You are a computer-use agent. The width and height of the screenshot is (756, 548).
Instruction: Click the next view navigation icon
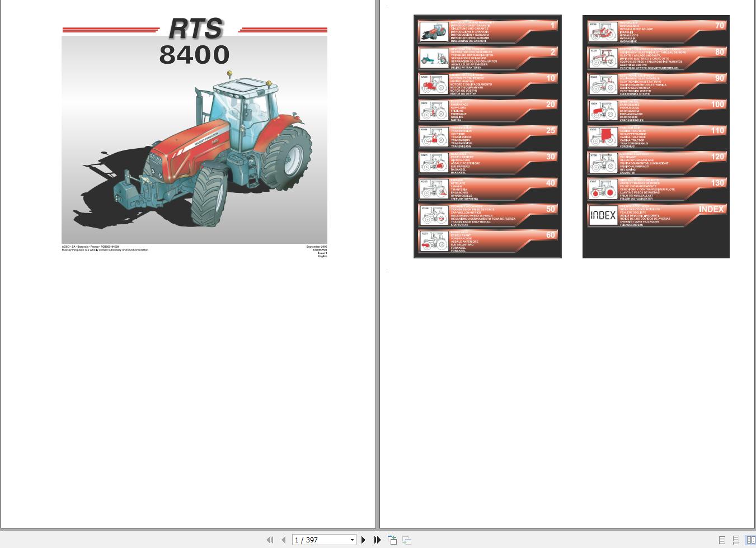407,540
